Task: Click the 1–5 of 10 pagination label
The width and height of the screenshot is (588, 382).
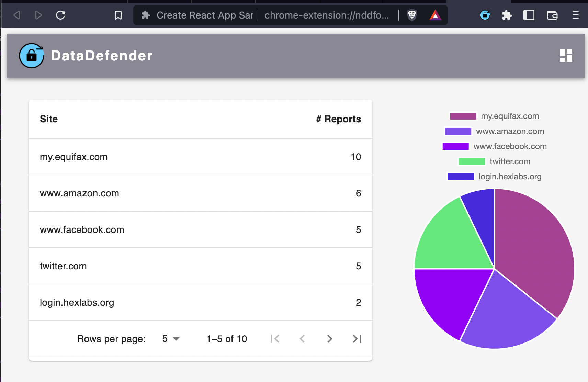Action: (227, 339)
